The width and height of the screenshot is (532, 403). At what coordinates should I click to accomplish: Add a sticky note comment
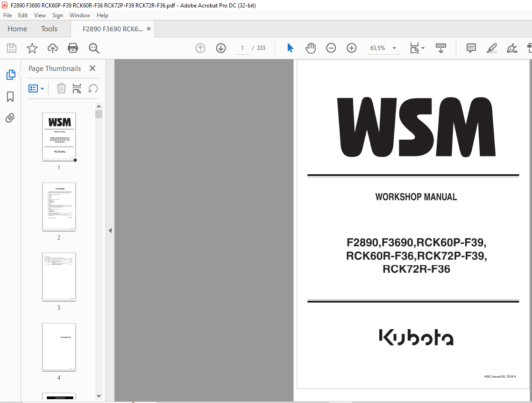(471, 48)
